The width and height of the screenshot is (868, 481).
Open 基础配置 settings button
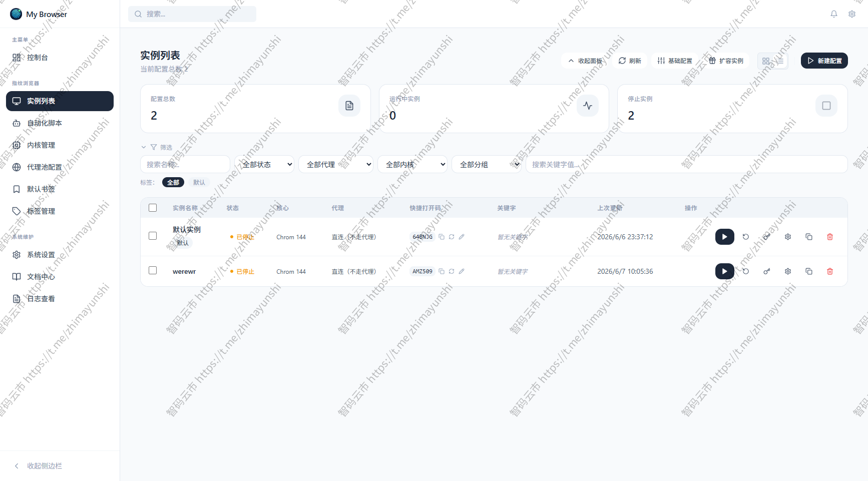[x=675, y=61]
